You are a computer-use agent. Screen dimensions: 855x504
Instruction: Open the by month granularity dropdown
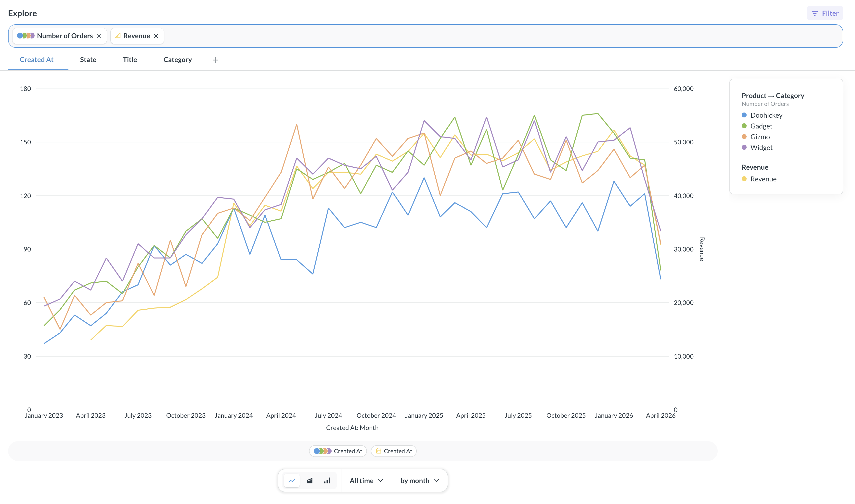[419, 480]
